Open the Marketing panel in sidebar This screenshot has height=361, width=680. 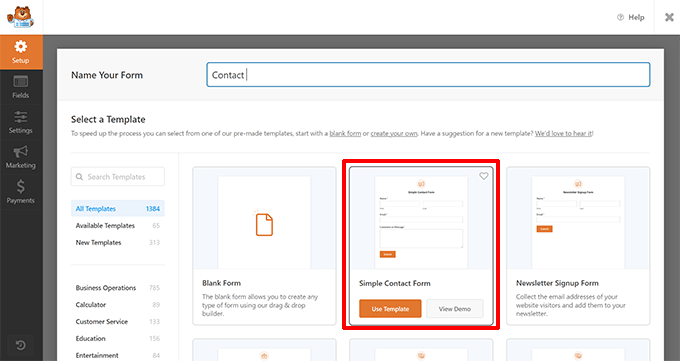click(x=21, y=158)
